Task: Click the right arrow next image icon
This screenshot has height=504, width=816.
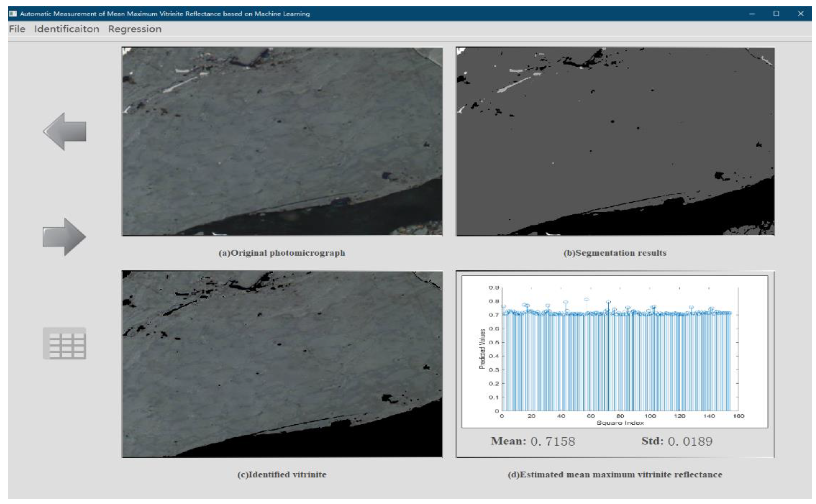Action: click(x=64, y=237)
